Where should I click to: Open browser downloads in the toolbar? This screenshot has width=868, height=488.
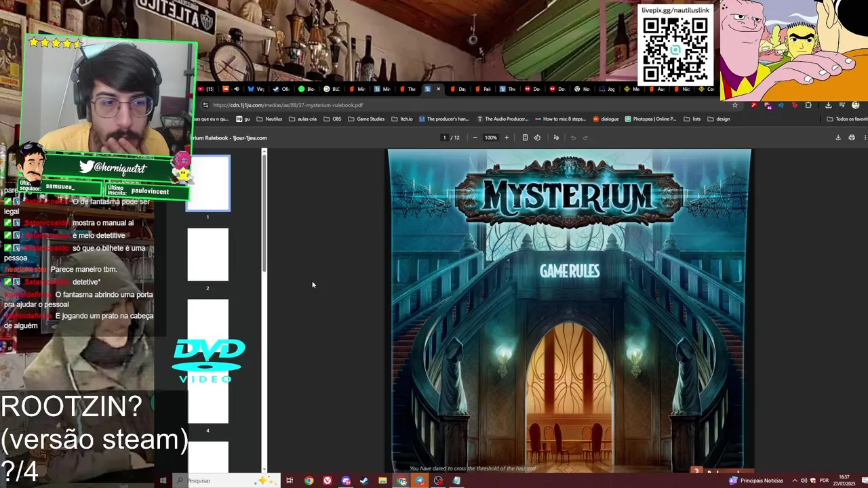(x=828, y=105)
